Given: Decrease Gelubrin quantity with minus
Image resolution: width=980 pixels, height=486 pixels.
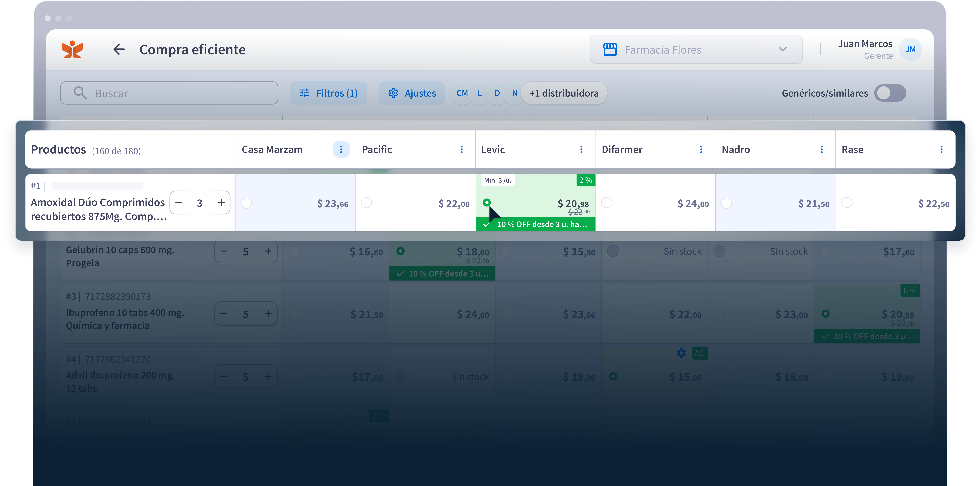Looking at the screenshot, I should 224,251.
